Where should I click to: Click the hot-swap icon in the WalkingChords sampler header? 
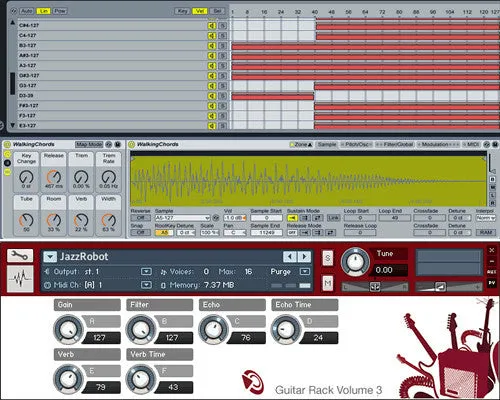tap(487, 144)
